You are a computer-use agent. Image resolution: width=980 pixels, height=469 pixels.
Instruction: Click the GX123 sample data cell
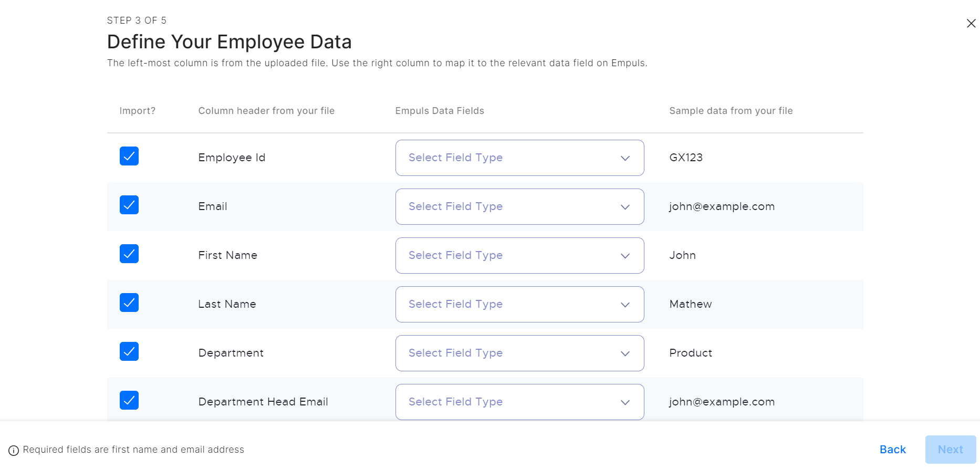pyautogui.click(x=686, y=158)
